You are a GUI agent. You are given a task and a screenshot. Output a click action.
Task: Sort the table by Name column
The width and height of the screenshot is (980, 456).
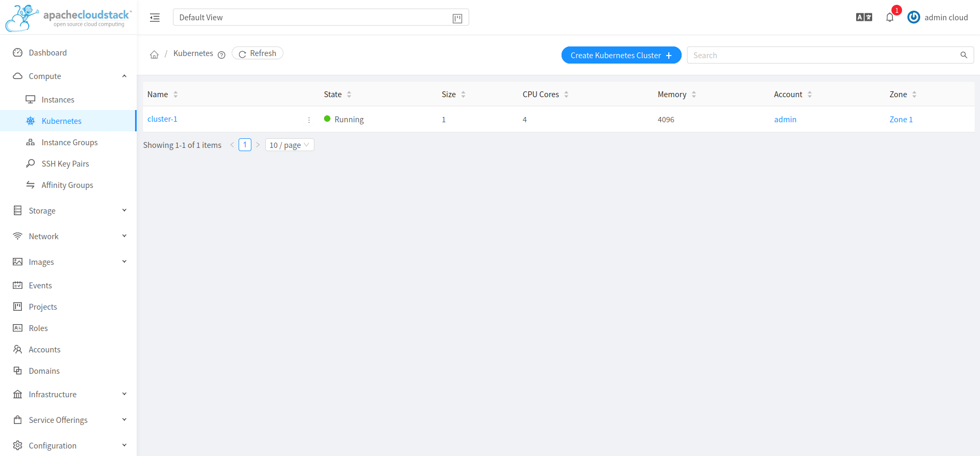click(176, 95)
